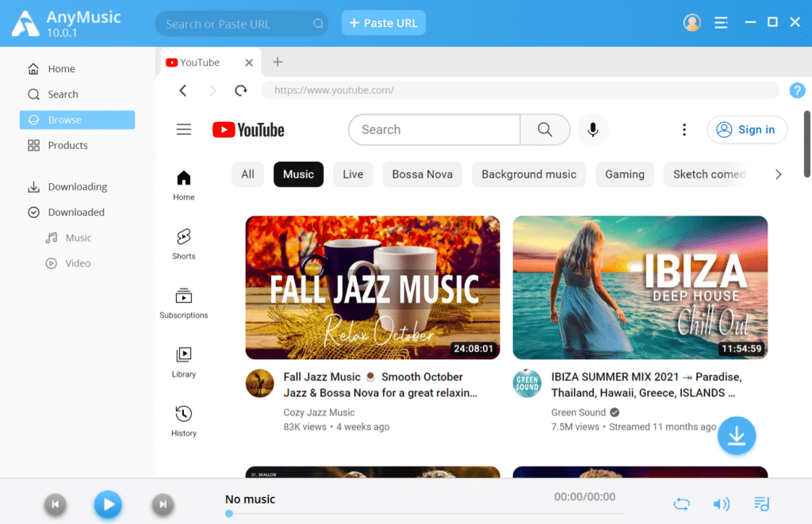Open YouTube Library

[x=184, y=362]
